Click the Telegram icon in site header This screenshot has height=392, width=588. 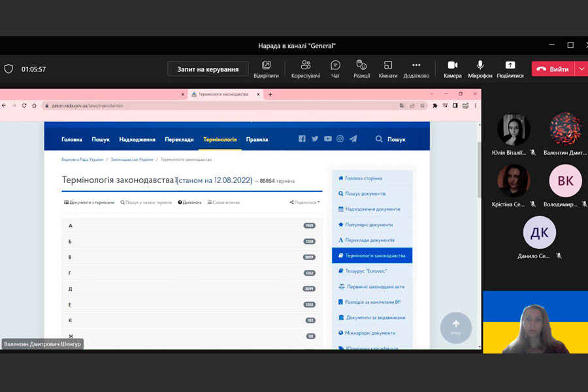pyautogui.click(x=353, y=139)
